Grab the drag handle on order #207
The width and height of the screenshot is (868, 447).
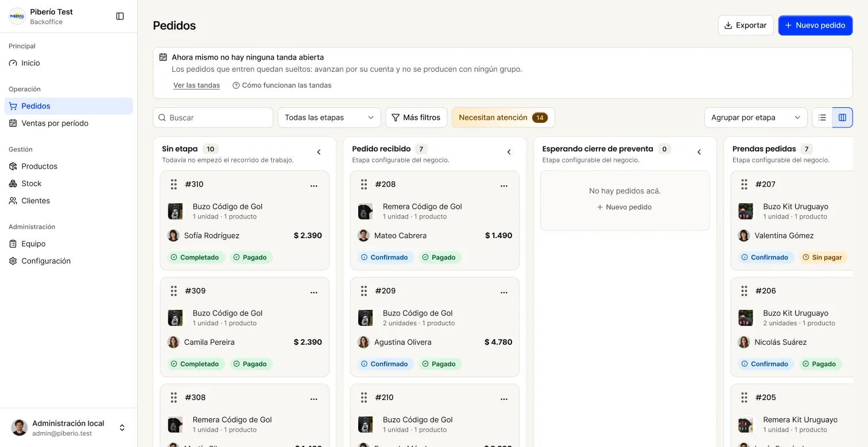pyautogui.click(x=744, y=184)
